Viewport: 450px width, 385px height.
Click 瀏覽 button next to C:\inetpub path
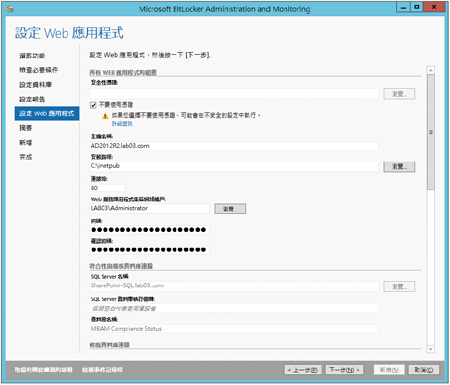[399, 167]
